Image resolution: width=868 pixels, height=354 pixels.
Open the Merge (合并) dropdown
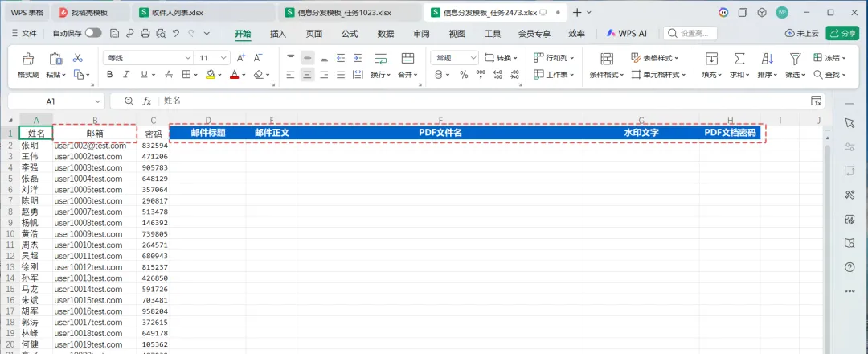pos(408,75)
